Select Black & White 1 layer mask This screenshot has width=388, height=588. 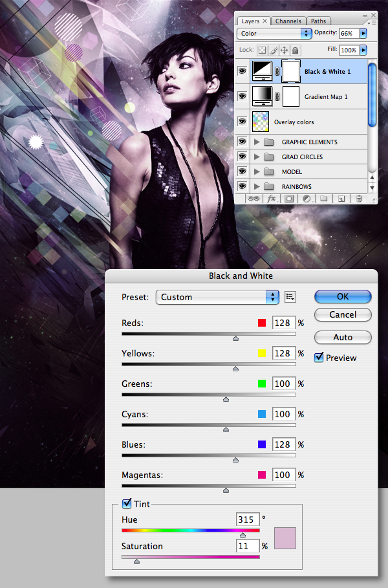click(x=291, y=71)
